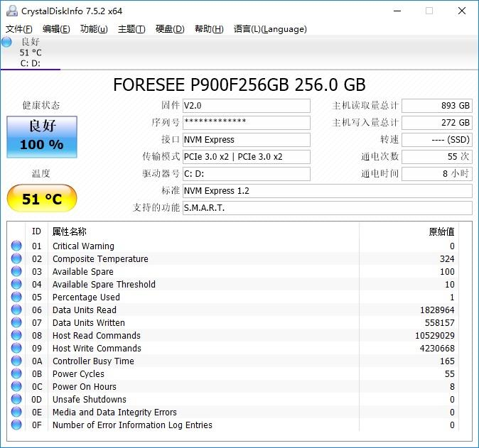Click the status orb beside Critical Warning
The image size is (479, 448).
[16, 246]
